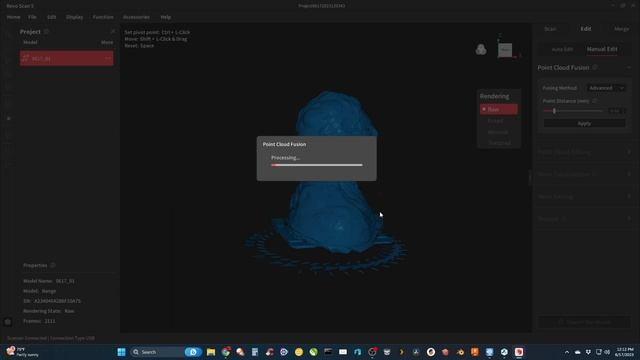
Task: Open the Accessories menu
Action: [x=136, y=17]
